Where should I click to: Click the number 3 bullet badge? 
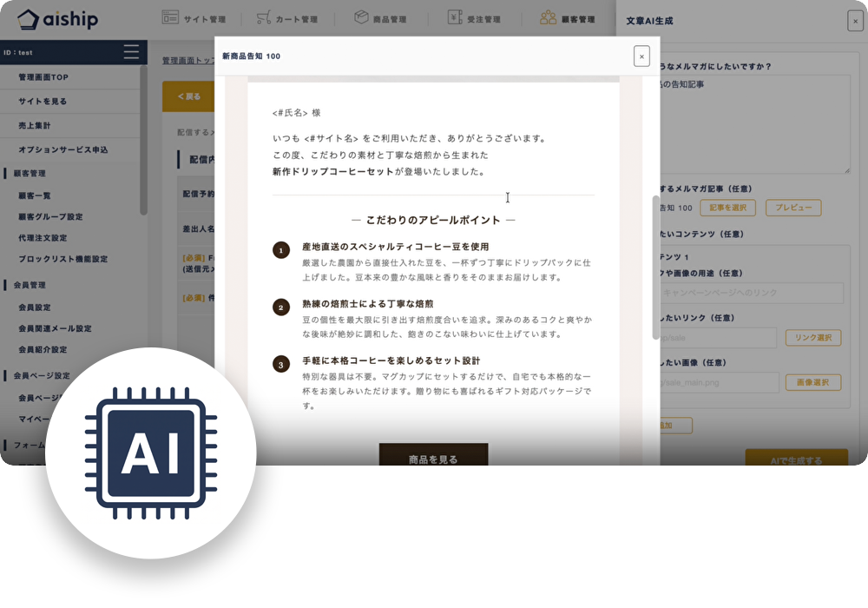pyautogui.click(x=281, y=364)
